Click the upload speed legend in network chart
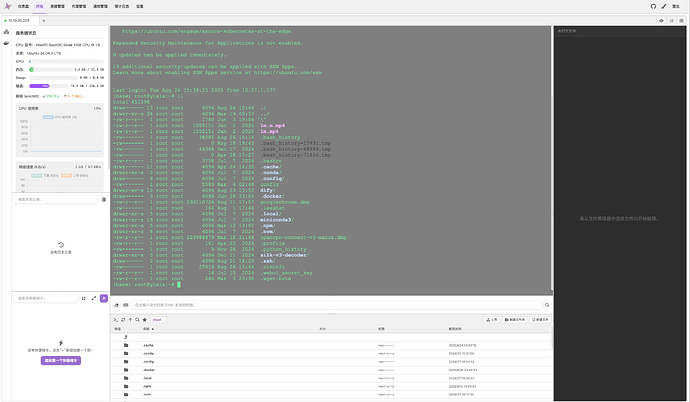The height and width of the screenshot is (402, 690). click(74, 175)
